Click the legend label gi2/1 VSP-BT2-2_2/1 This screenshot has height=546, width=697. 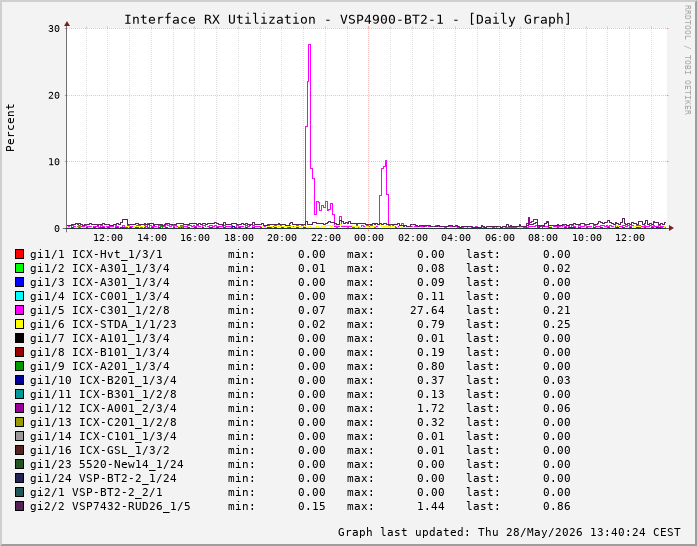96,492
